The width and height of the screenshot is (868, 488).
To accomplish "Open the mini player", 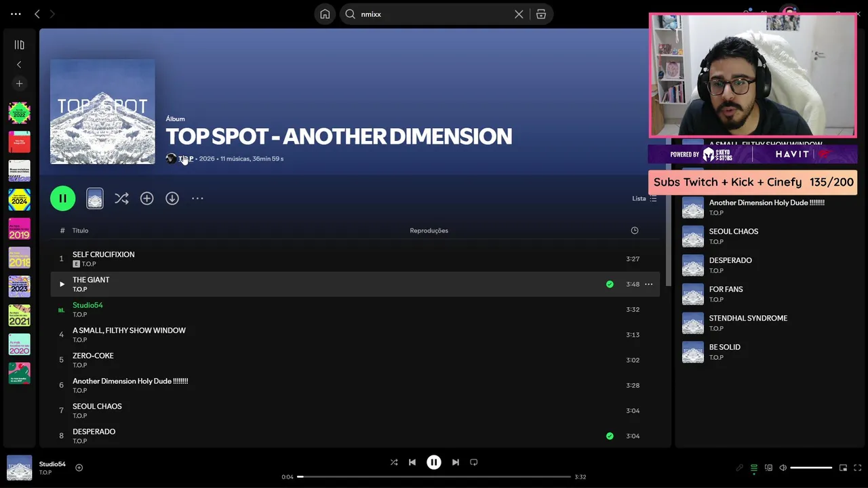I will [x=843, y=468].
